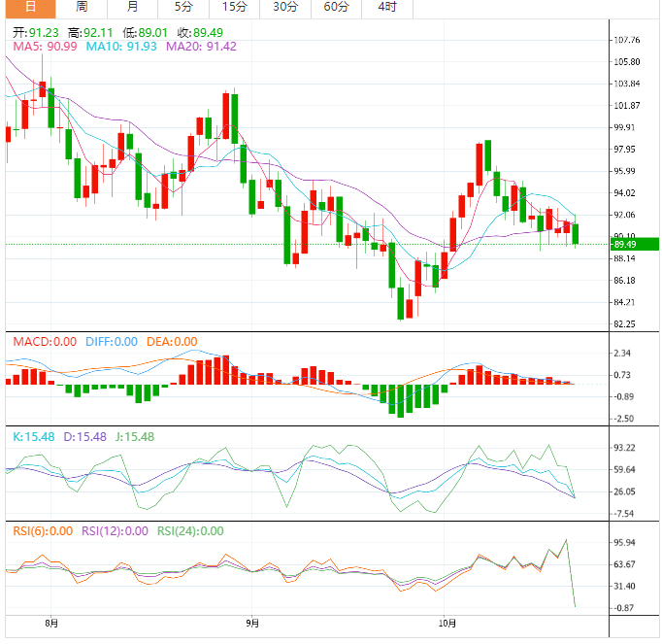Click the 82.25 price axis label
The height and width of the screenshot is (644, 662).
click(624, 324)
